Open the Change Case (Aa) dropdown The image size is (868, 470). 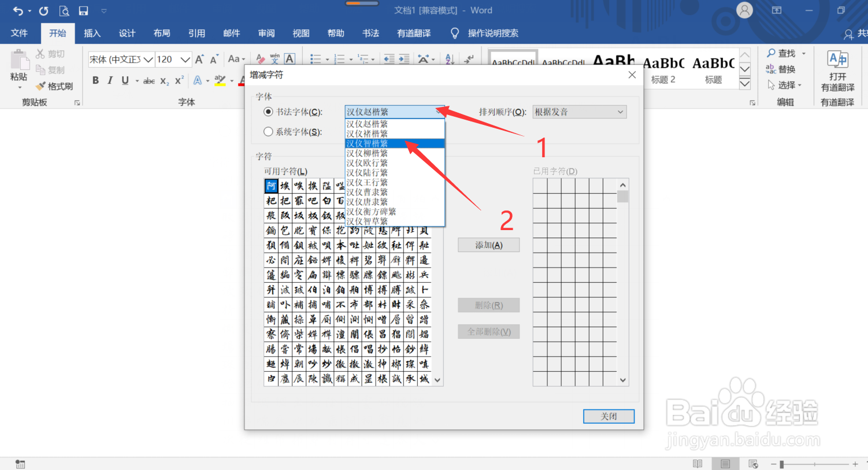point(236,59)
